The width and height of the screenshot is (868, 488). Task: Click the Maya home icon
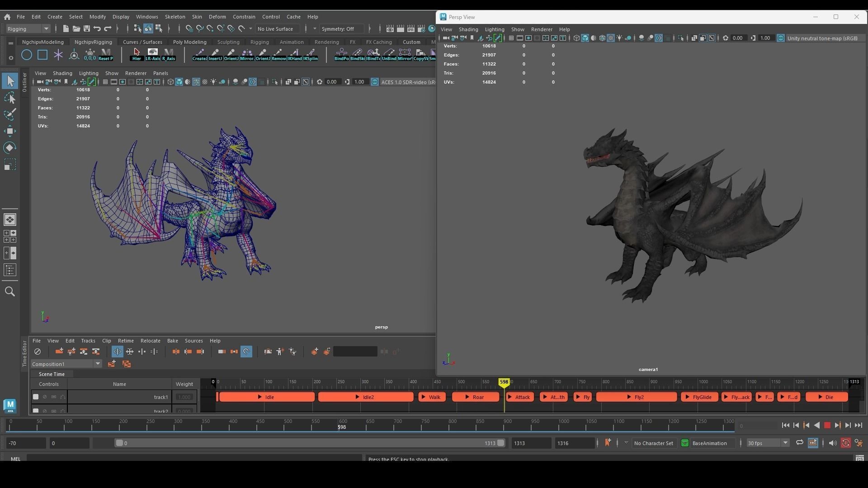[x=7, y=17]
